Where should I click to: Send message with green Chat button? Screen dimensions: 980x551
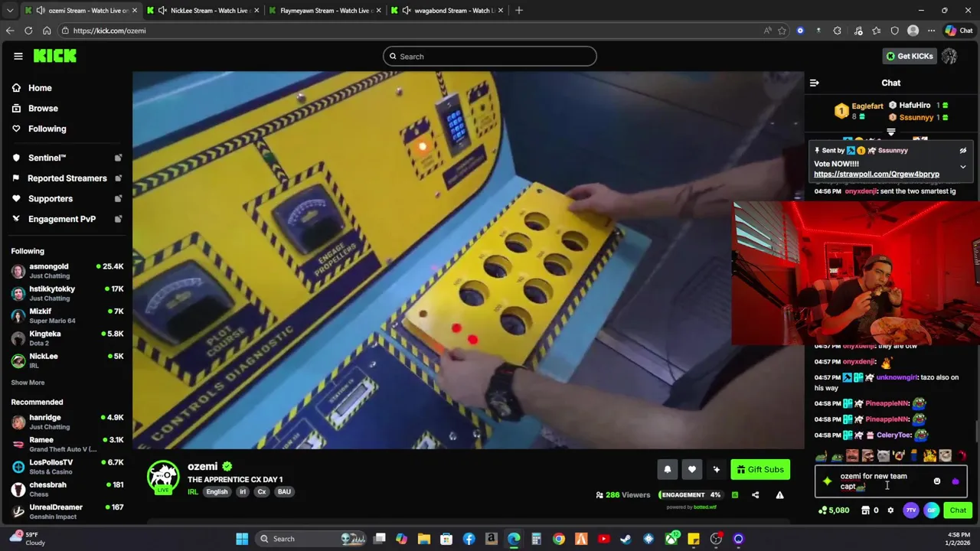point(958,510)
